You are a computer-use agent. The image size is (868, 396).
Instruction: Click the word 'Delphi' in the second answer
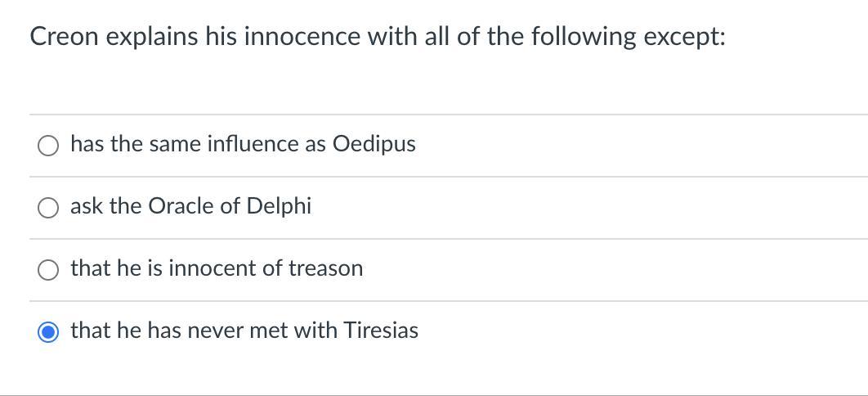pos(284,206)
